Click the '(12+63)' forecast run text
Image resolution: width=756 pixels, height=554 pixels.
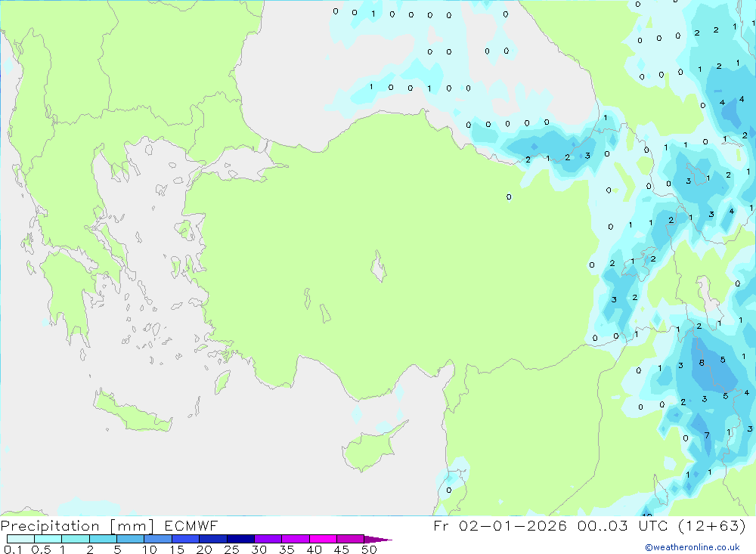point(712,525)
